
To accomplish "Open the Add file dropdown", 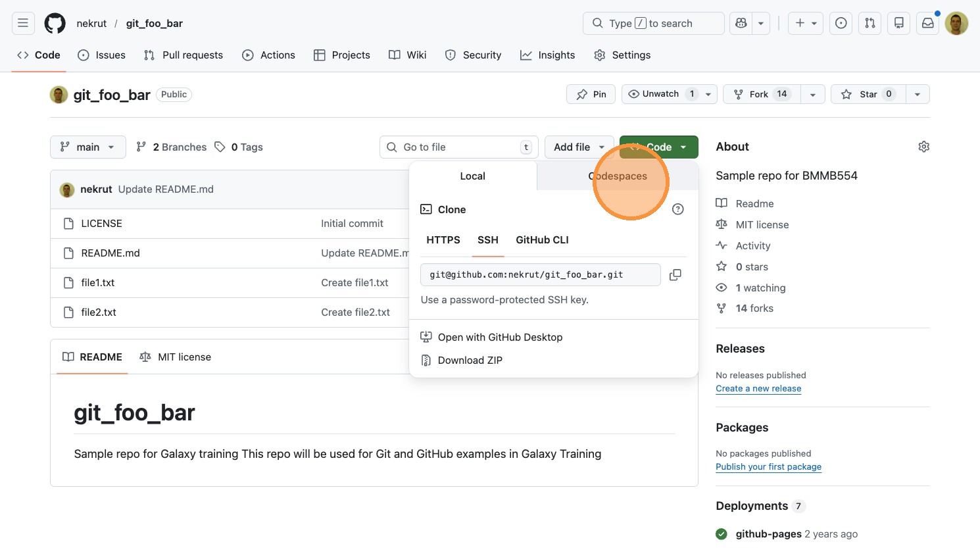I will [579, 147].
